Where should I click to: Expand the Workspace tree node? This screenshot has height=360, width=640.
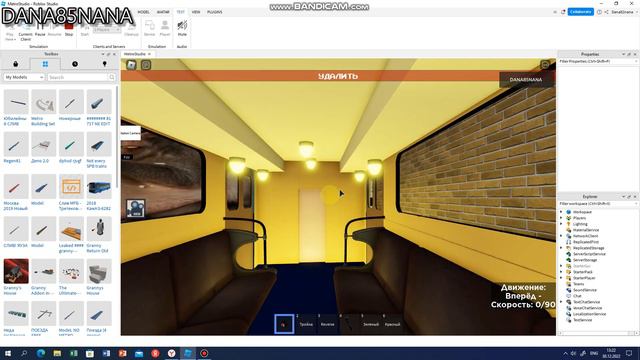tap(561, 212)
